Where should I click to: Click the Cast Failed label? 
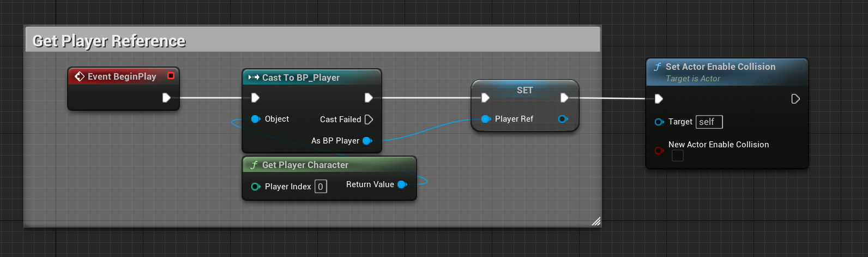(340, 119)
